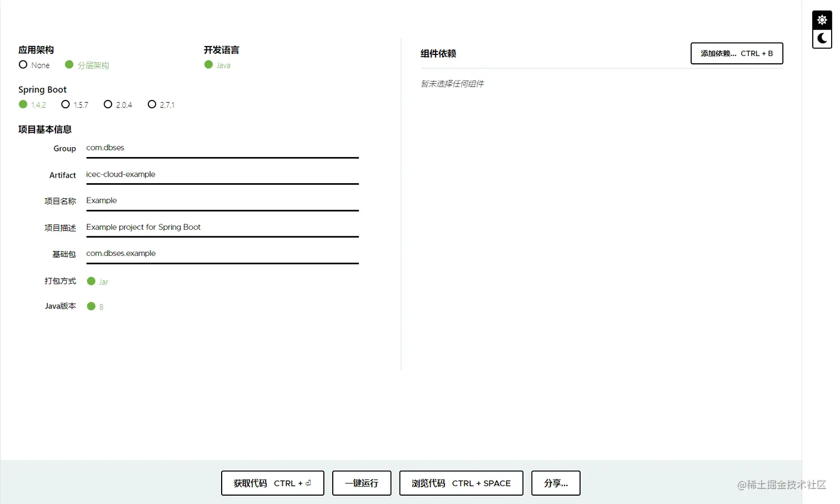Image resolution: width=840 pixels, height=504 pixels.
Task: Switch to light theme sun icon
Action: point(822,20)
